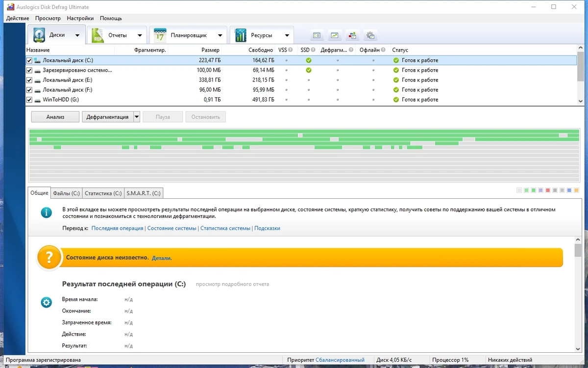The width and height of the screenshot is (588, 368).
Task: Click the gear toolbar icon beside colored blocks
Action: coord(370,35)
